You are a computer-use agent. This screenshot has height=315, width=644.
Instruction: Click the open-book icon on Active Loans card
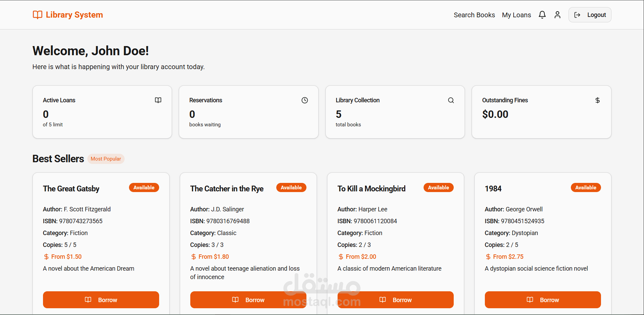158,100
